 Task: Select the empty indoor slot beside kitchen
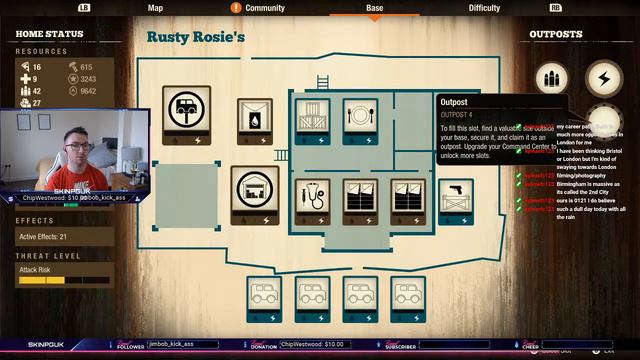coord(413,121)
